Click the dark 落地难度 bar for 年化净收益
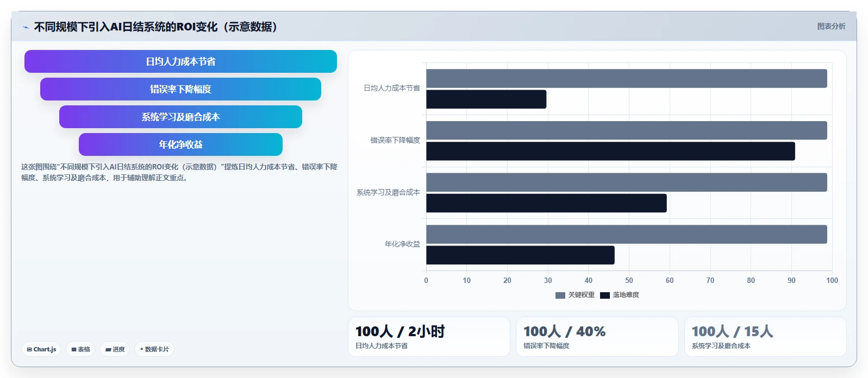Image resolution: width=868 pixels, height=378 pixels. [520, 255]
